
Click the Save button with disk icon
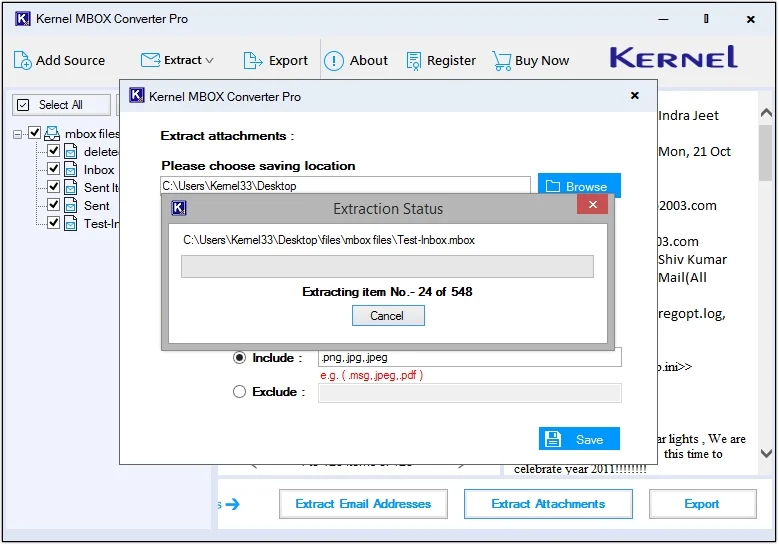(579, 439)
